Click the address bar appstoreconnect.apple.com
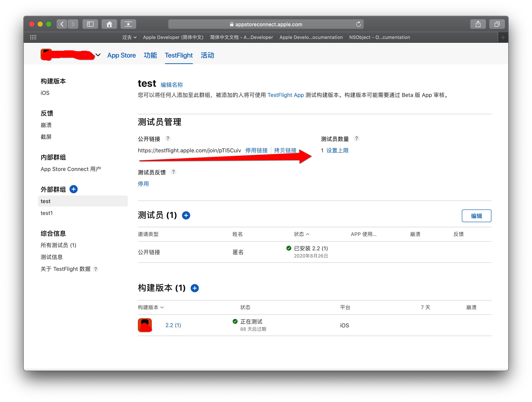The width and height of the screenshot is (532, 402). [266, 24]
